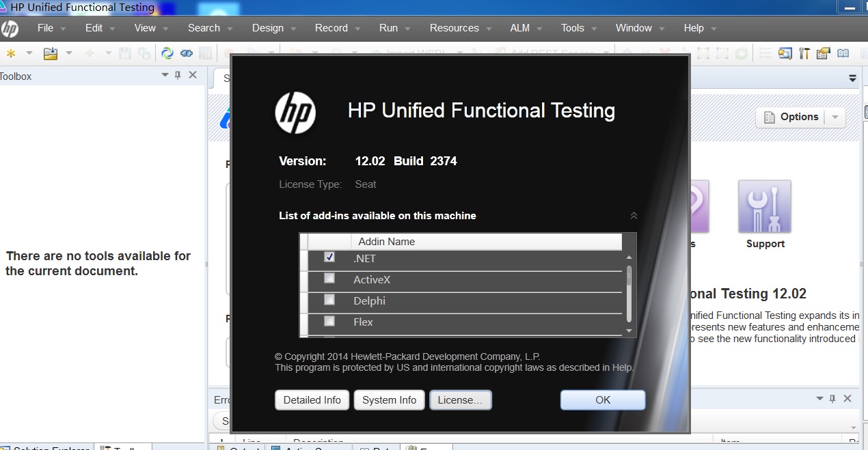
Task: Click the Addin Name column header
Action: click(487, 242)
